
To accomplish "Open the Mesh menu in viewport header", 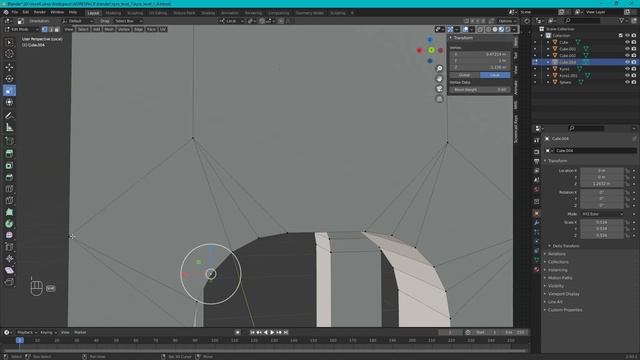I will (x=109, y=29).
